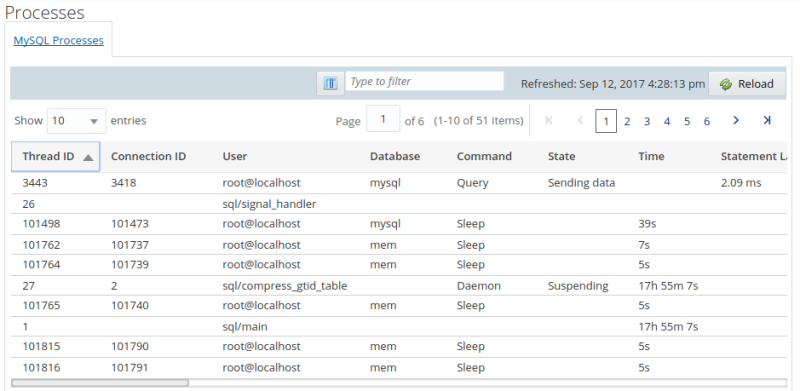Viewport: 800px width, 391px height.
Task: Sort by Command column header
Action: (484, 156)
